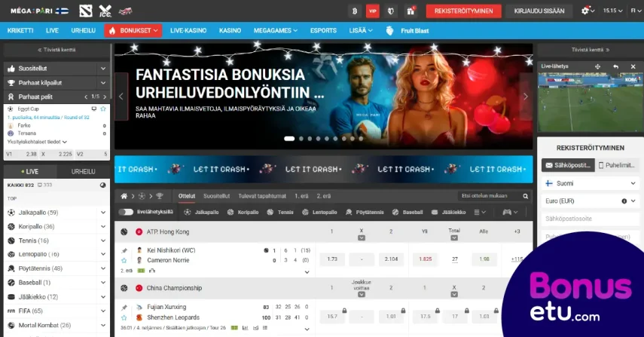Viewport: 644px width, 337px height.
Task: Open statistics chart icon for Fujian match
Action: [246, 328]
